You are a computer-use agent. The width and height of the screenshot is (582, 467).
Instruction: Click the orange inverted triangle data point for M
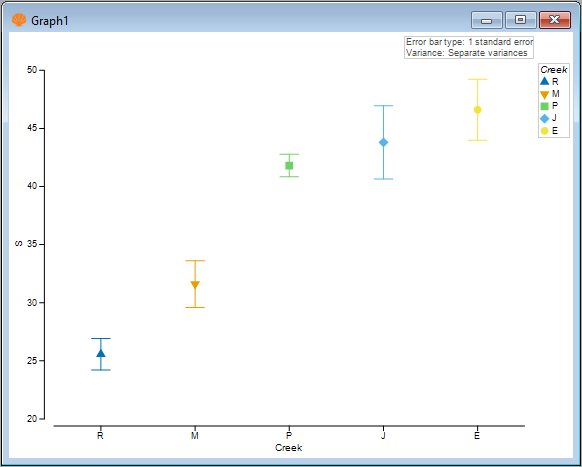point(195,285)
